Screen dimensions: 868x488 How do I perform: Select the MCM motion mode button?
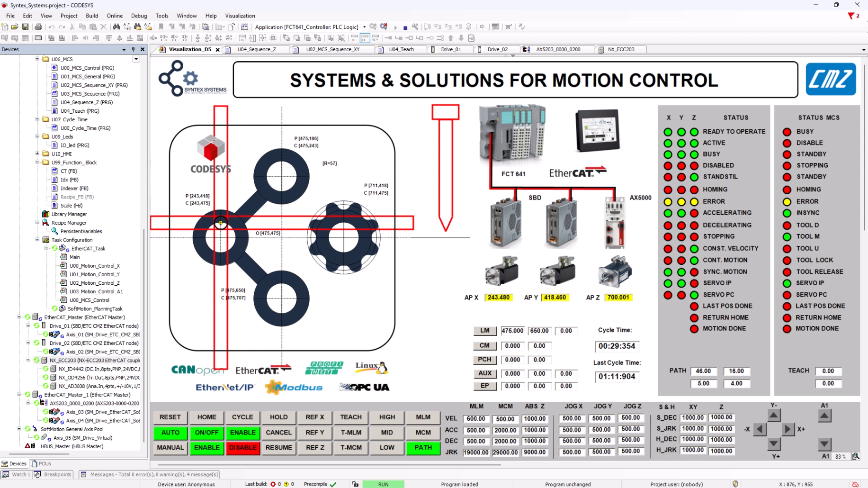[423, 433]
